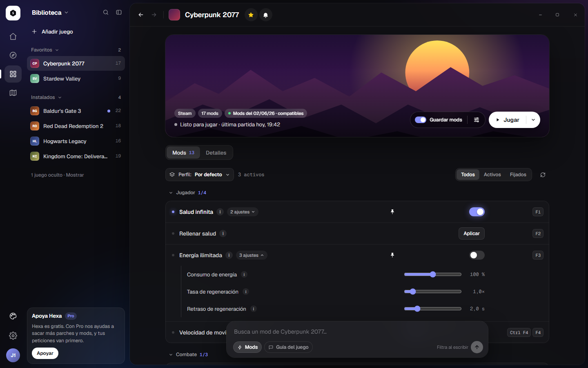Click the favorite star for Cyberpunk 2077

tap(251, 15)
